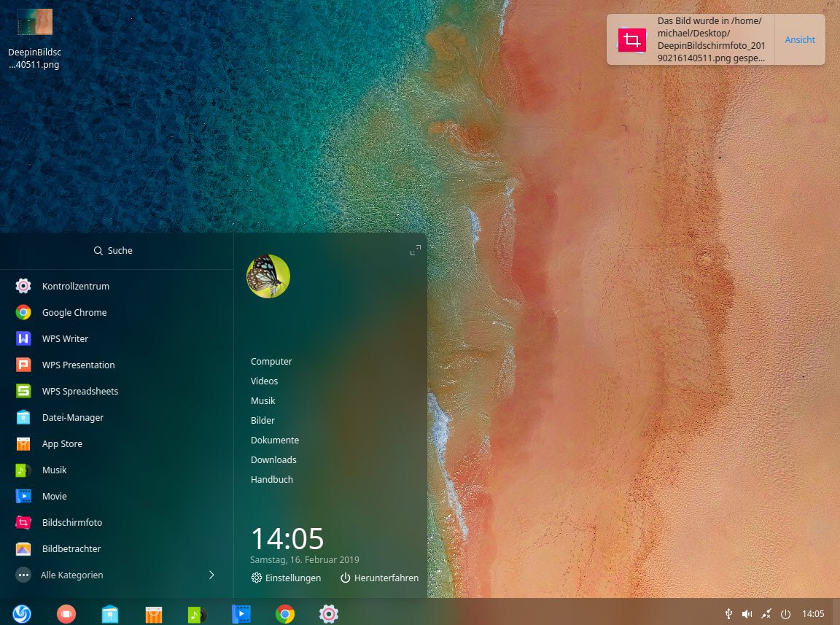The image size is (840, 625).
Task: Click Herunterfahren shutdown button
Action: tap(379, 578)
